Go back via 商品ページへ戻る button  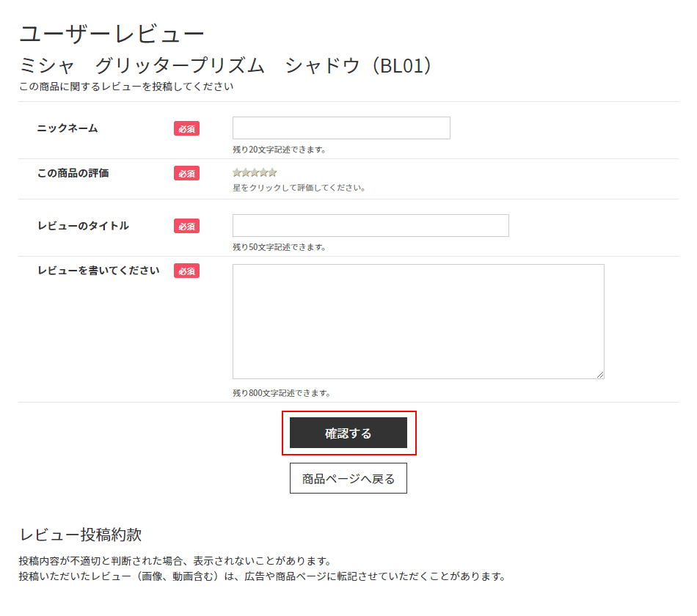[348, 478]
